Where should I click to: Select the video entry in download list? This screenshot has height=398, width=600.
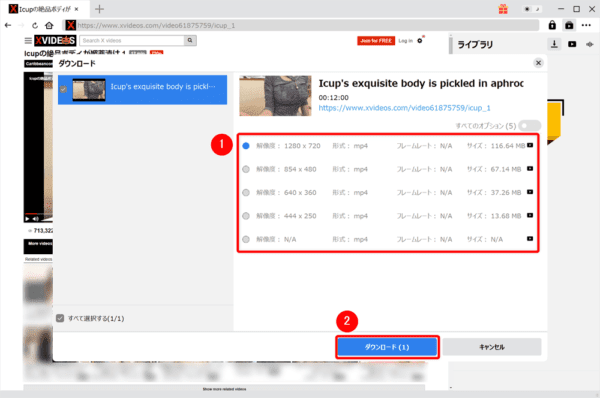click(142, 90)
